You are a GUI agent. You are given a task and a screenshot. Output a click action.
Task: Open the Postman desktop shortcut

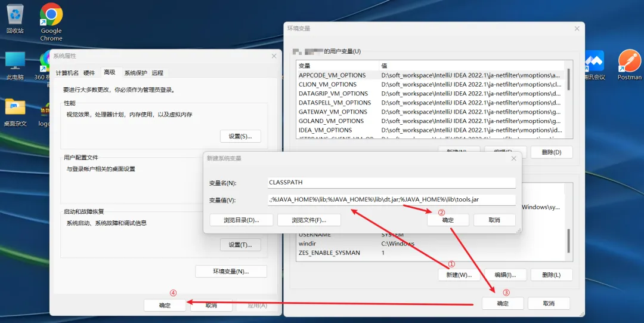point(629,65)
